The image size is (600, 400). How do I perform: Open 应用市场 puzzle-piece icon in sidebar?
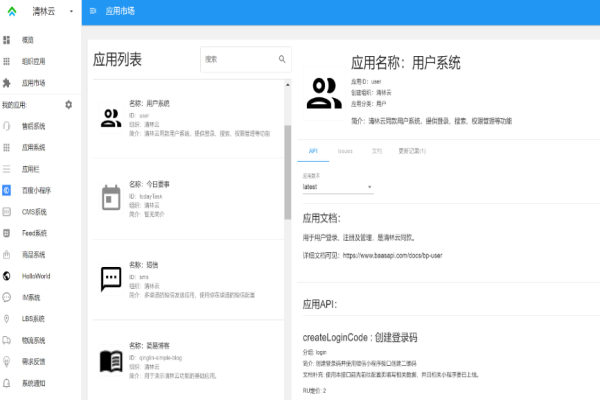pyautogui.click(x=7, y=83)
